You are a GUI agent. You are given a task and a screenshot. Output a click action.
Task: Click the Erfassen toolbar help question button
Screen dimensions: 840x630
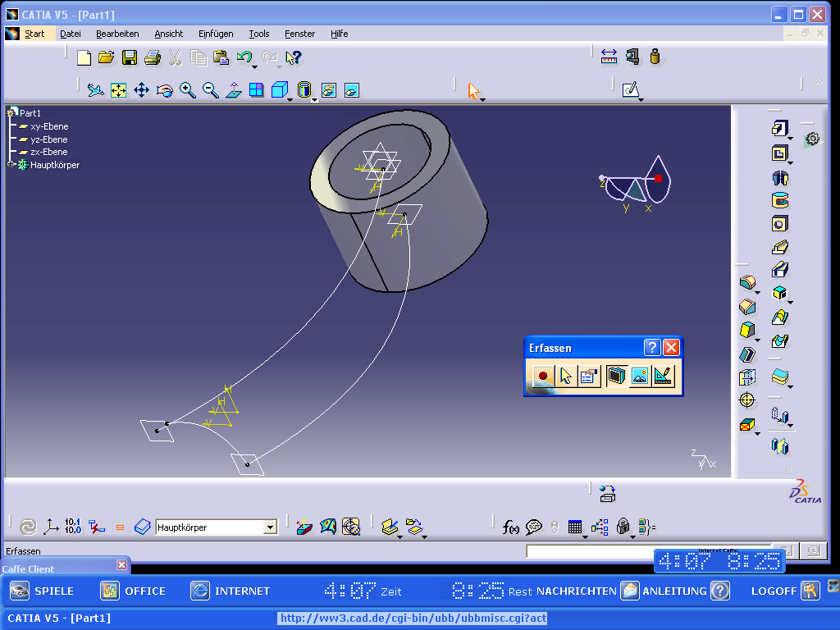(x=651, y=348)
